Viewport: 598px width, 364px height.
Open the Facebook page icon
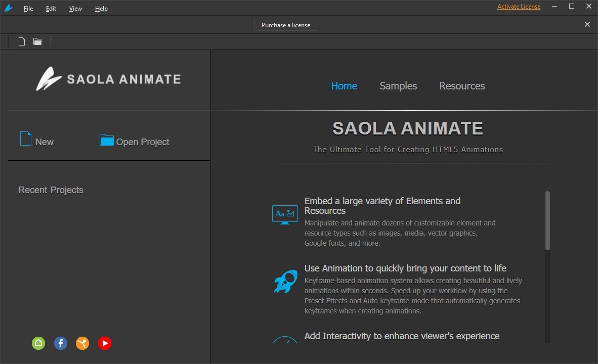[60, 343]
